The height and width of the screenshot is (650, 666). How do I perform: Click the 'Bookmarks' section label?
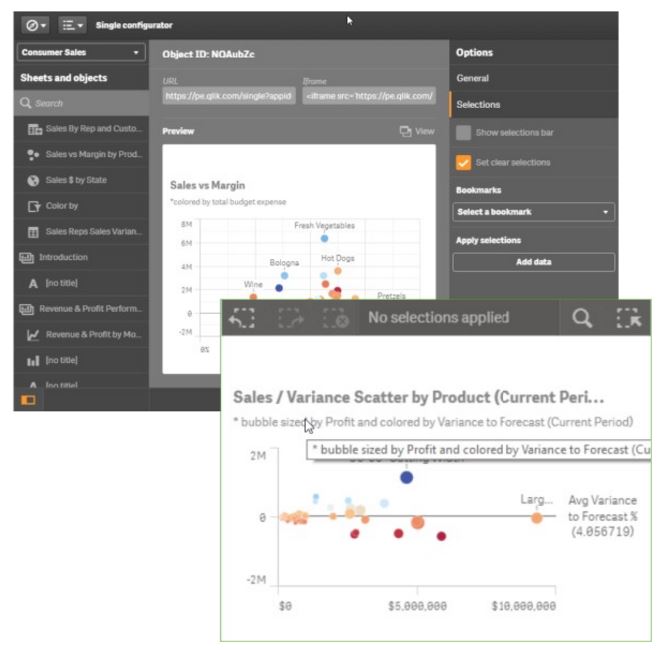tap(478, 190)
